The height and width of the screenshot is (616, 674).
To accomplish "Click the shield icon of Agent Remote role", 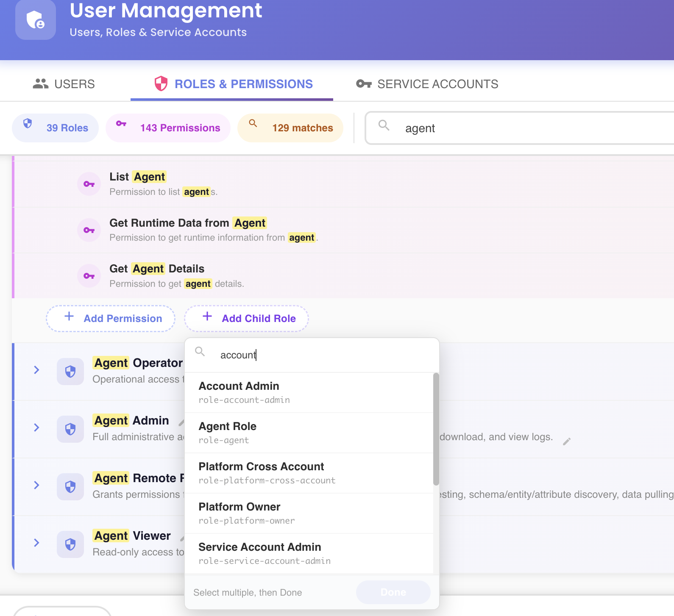I will [x=70, y=487].
